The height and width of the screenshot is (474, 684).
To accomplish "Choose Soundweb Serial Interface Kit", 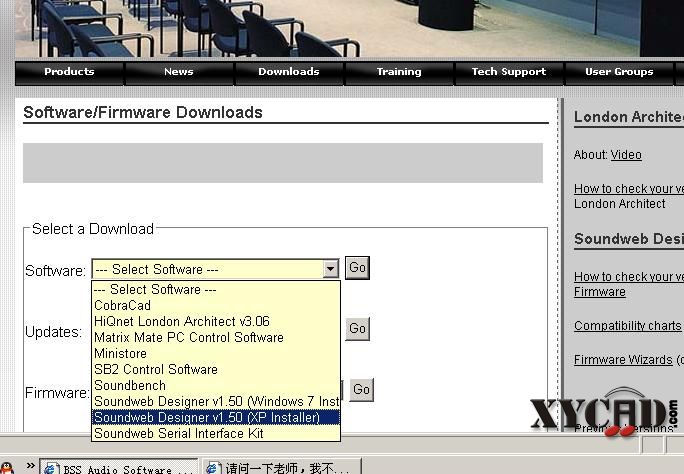I will point(216,434).
